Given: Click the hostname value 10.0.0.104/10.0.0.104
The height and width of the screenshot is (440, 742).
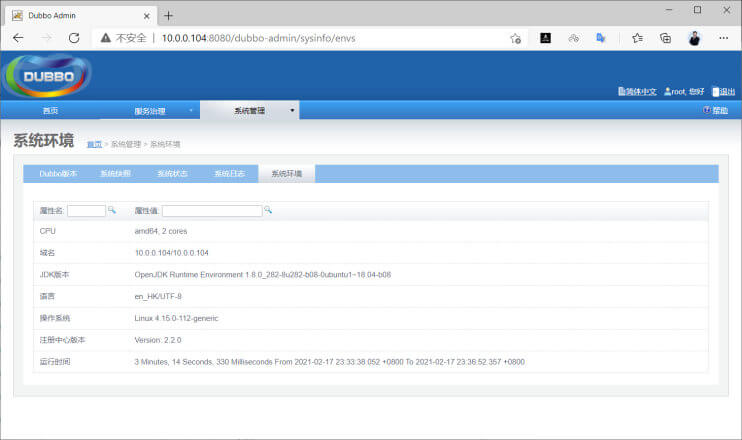Looking at the screenshot, I should 171,253.
